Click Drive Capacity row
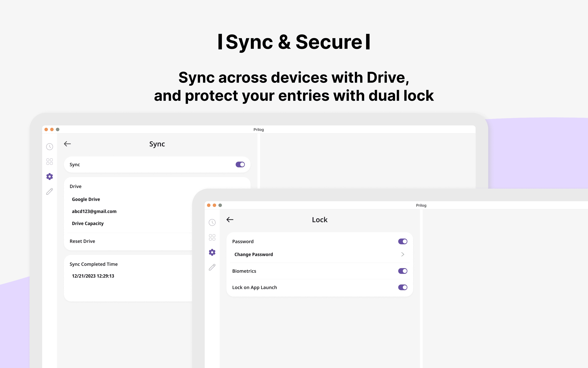 tap(88, 223)
